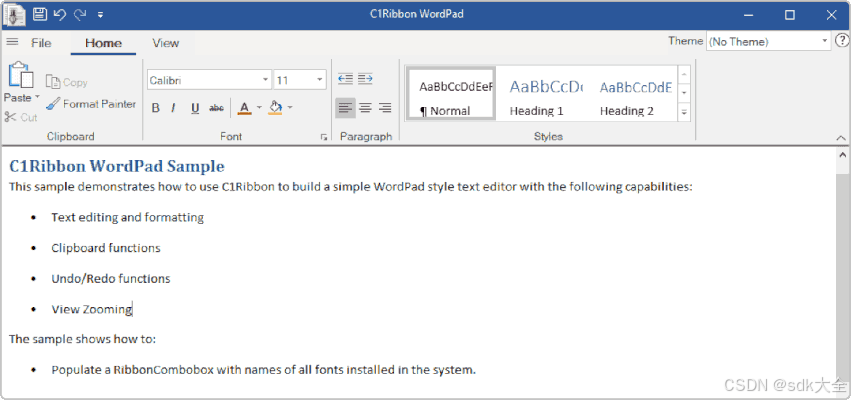
Task: Click the bullet starting "Populate a RibbonCombobox"
Action: coord(264,370)
